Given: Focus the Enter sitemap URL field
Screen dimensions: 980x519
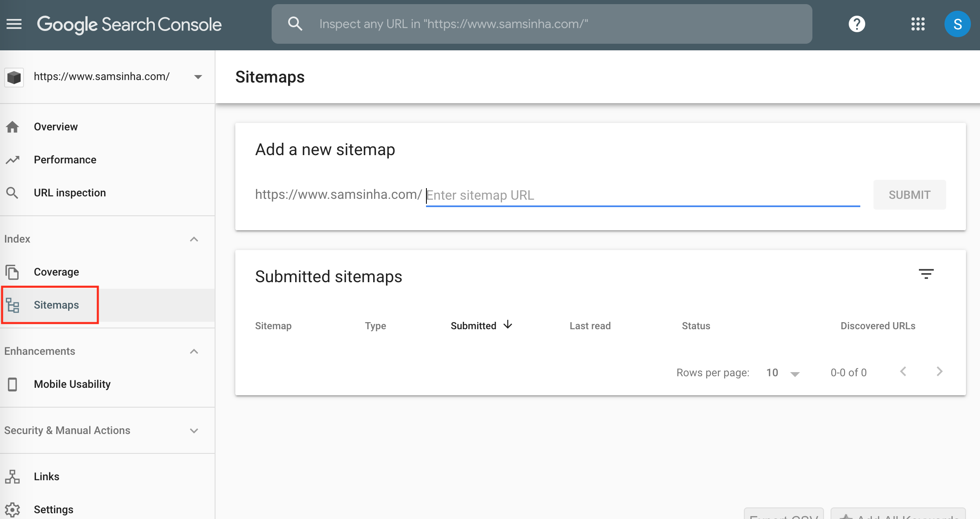Looking at the screenshot, I should (643, 195).
